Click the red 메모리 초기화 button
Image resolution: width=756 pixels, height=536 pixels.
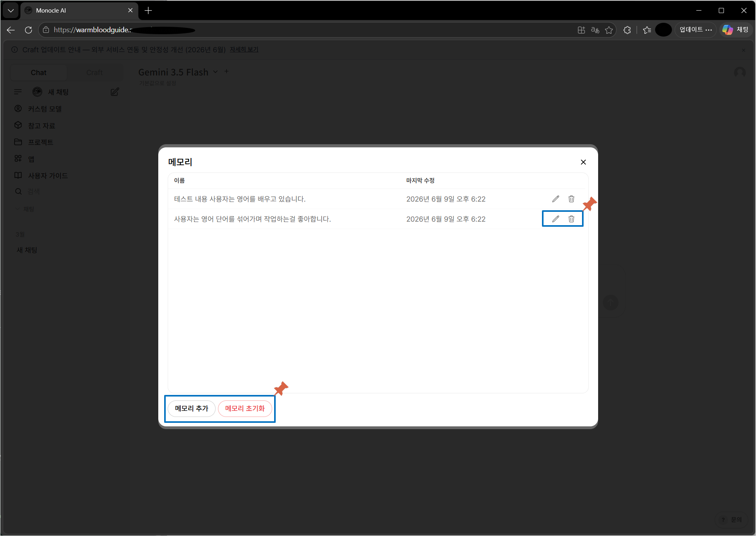tap(245, 408)
